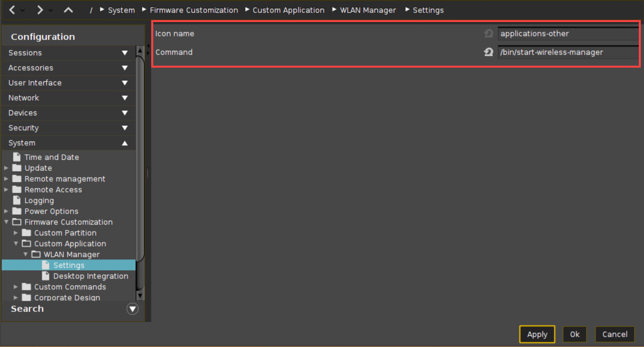
Task: Collapse the System section
Action: pyautogui.click(x=125, y=143)
